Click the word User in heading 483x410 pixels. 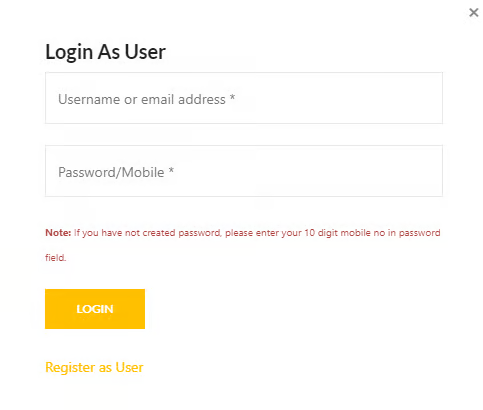(x=145, y=52)
